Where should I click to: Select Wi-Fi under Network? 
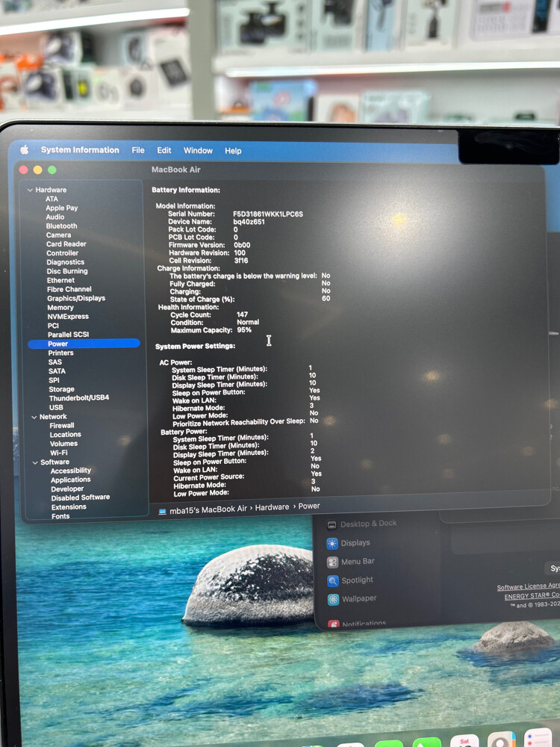[x=58, y=453]
